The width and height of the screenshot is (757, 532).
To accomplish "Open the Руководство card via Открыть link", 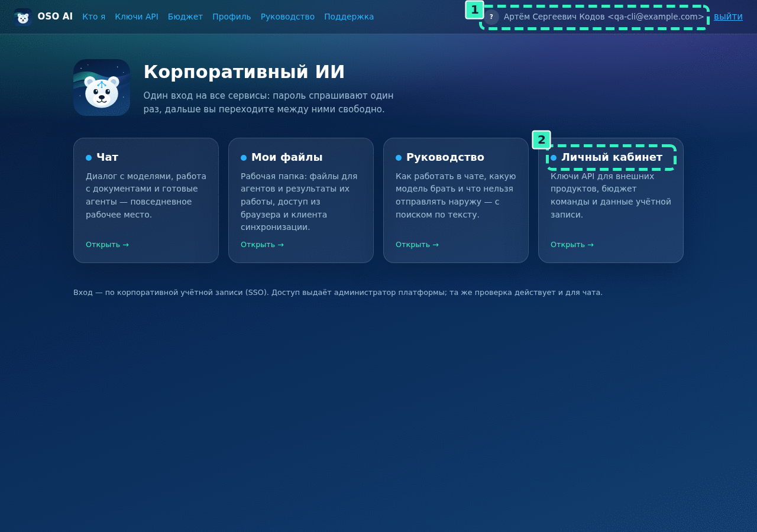I will tap(417, 245).
